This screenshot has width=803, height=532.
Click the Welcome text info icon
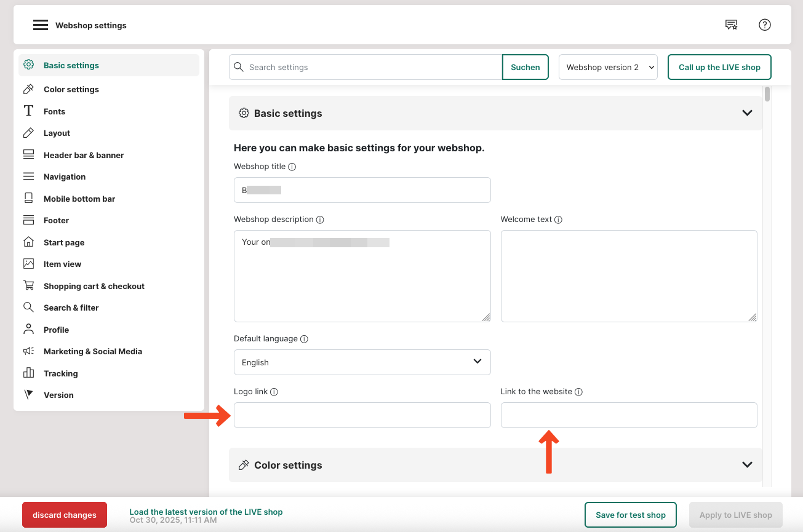558,220
